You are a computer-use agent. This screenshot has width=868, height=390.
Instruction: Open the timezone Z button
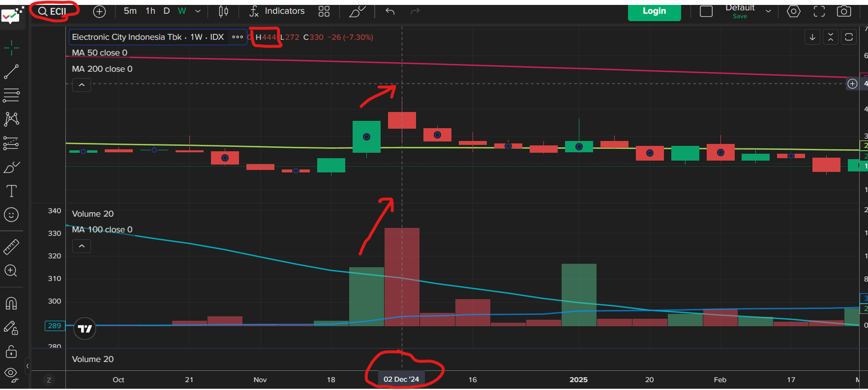(49, 380)
